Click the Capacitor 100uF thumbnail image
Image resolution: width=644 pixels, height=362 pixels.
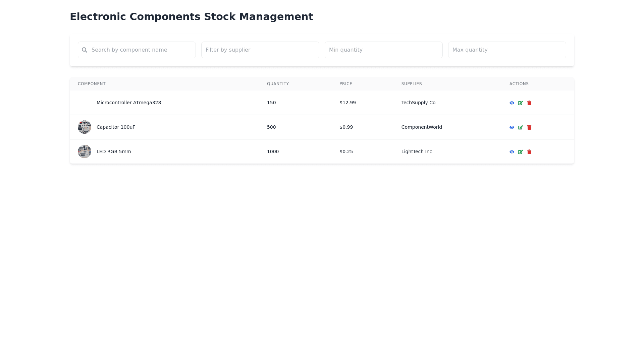(85, 127)
